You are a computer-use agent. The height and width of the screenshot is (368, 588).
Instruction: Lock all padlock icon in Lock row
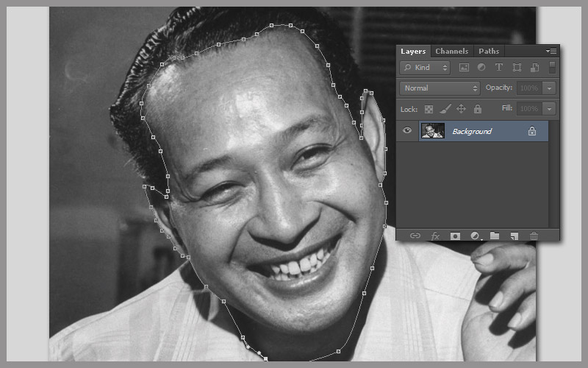point(477,109)
